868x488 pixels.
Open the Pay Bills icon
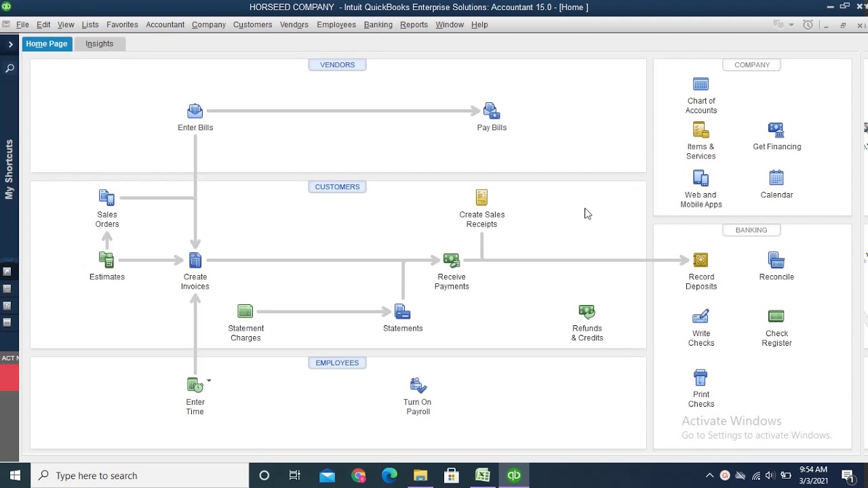[492, 111]
